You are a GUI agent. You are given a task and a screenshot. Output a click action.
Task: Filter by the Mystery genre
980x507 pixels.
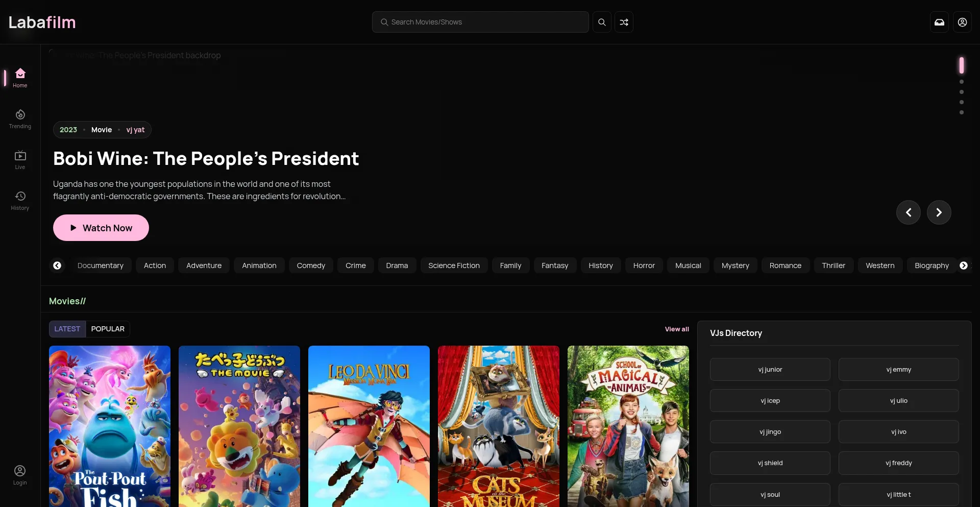tap(736, 265)
